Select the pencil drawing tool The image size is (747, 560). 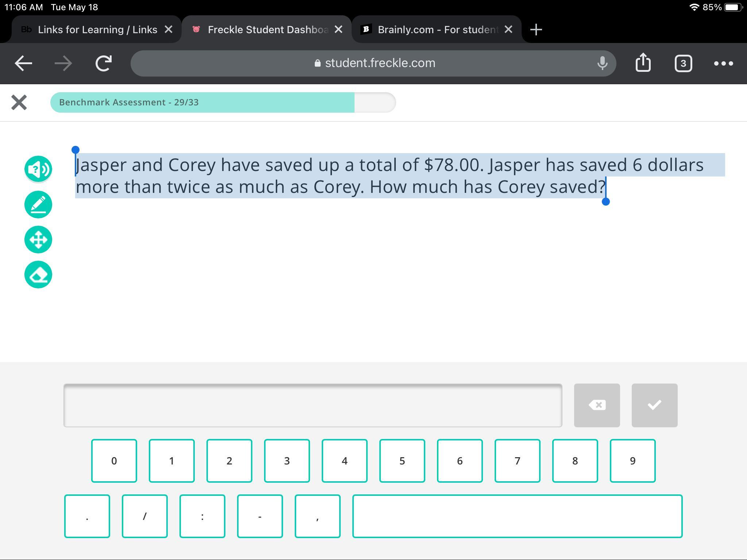[x=38, y=205]
